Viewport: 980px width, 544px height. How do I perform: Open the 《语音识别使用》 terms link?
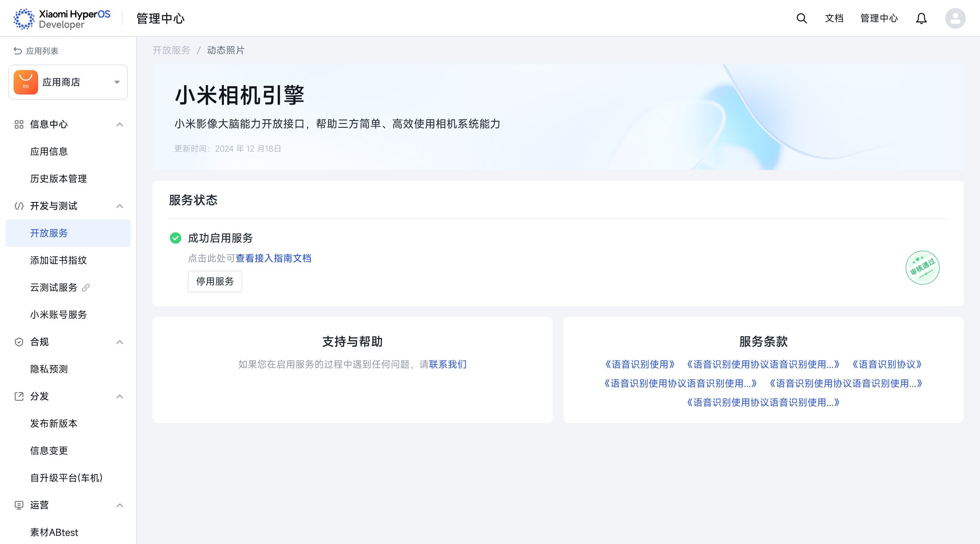[640, 364]
